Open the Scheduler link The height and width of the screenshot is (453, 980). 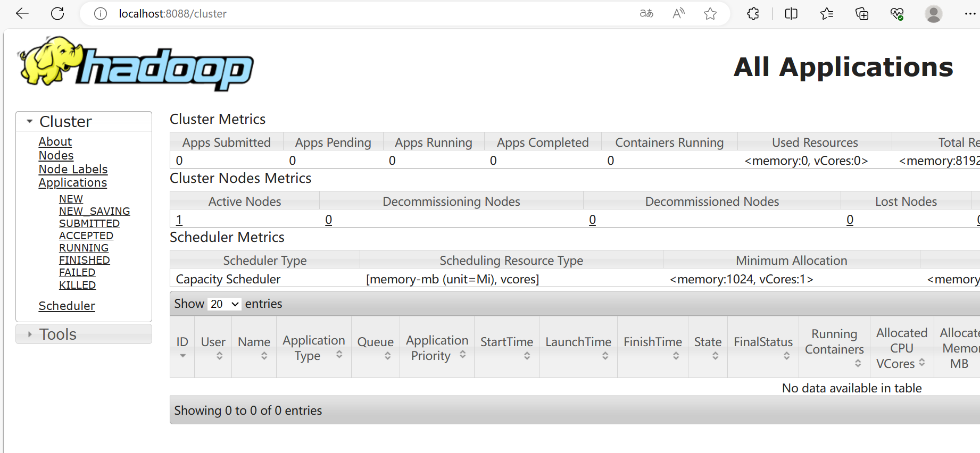(67, 306)
